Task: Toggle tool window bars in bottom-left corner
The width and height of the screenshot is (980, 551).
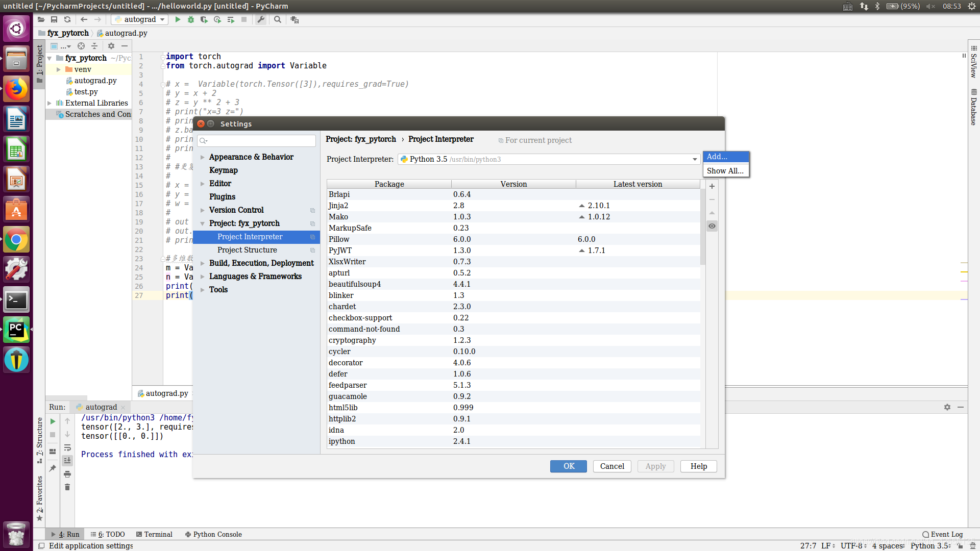Action: coord(41,546)
